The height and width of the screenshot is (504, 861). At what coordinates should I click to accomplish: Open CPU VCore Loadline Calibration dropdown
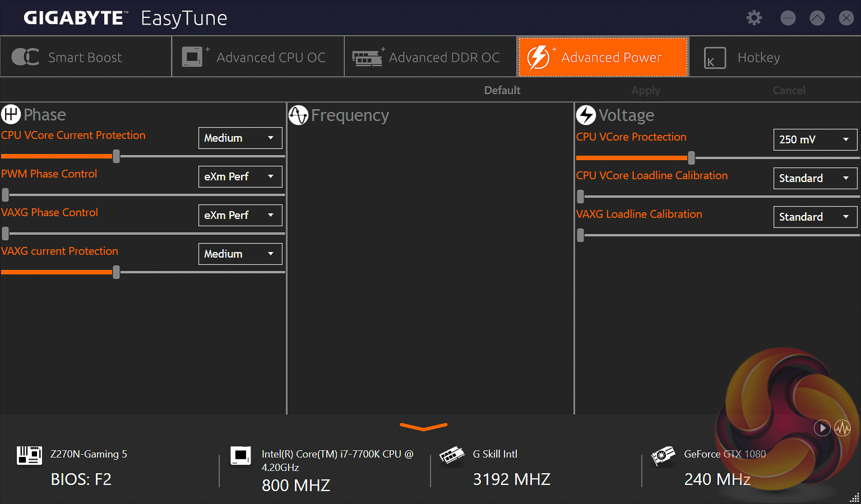pyautogui.click(x=815, y=178)
